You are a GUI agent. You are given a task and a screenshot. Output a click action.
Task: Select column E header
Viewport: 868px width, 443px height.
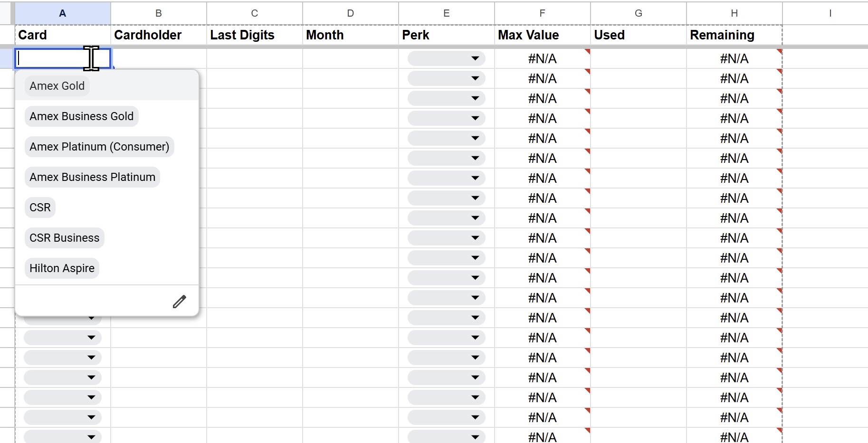(x=447, y=13)
